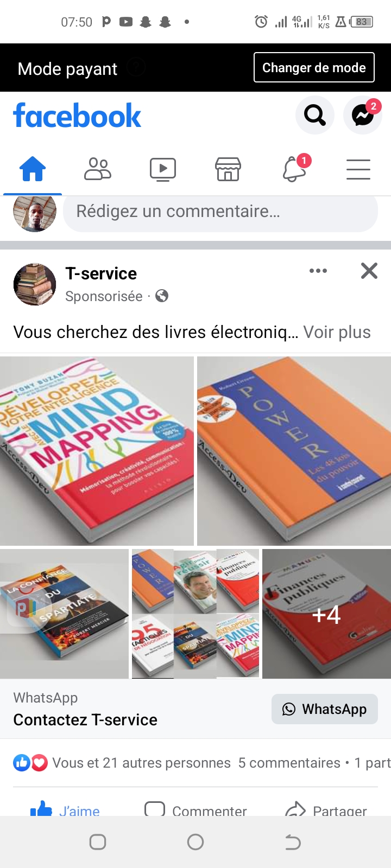Open Messenger with 2 unread messages

[363, 115]
